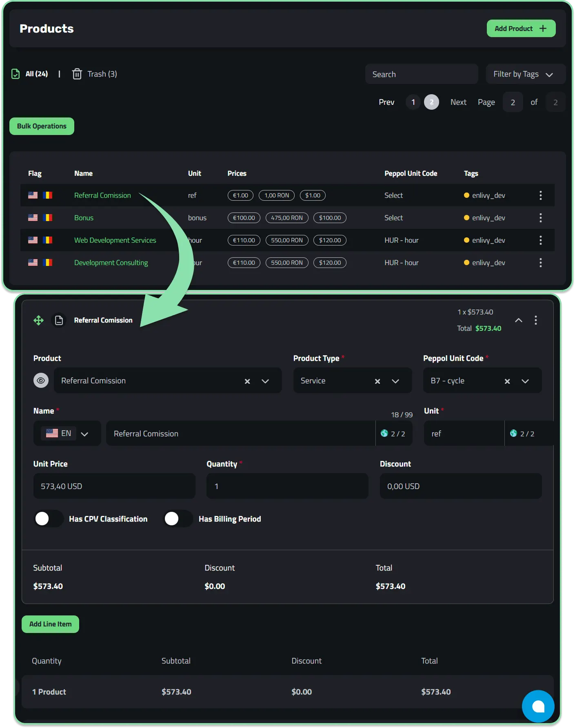Image resolution: width=575 pixels, height=728 pixels.
Task: Open the EN language selector
Action: click(x=67, y=433)
